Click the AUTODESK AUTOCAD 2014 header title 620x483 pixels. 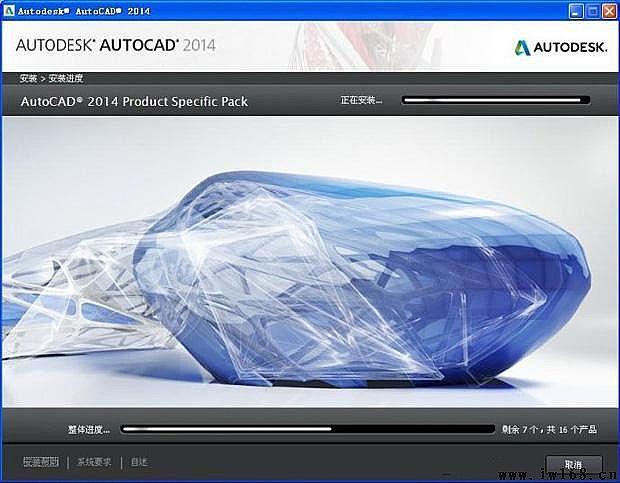pyautogui.click(x=115, y=46)
